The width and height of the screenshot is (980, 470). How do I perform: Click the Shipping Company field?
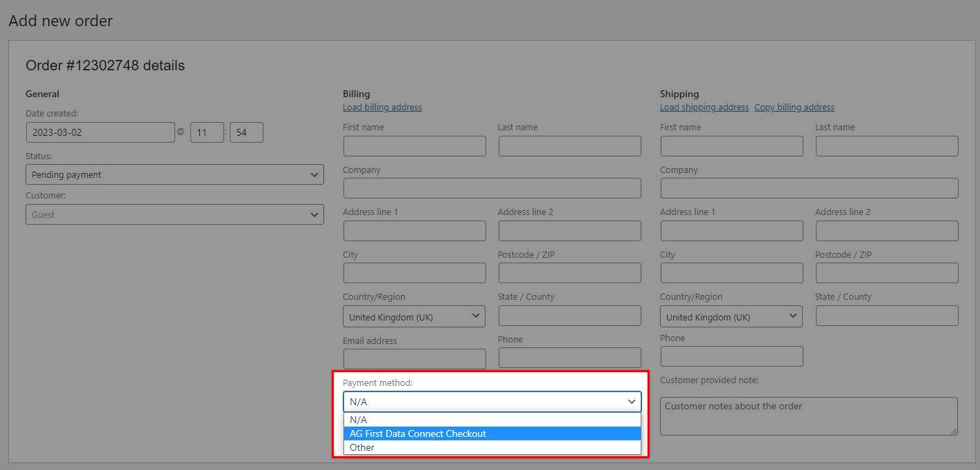coord(810,188)
